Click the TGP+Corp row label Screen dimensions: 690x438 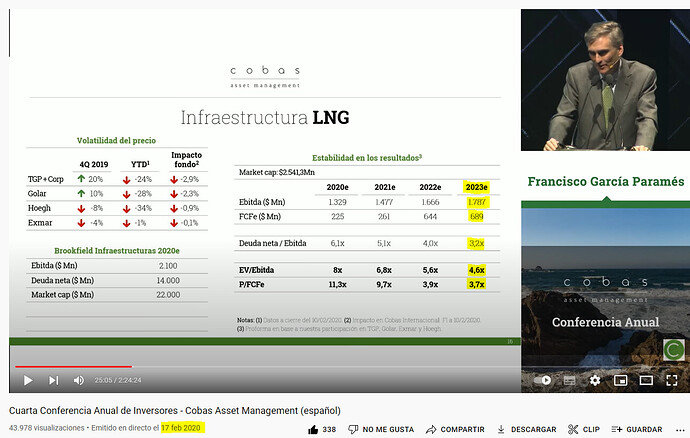[46, 179]
